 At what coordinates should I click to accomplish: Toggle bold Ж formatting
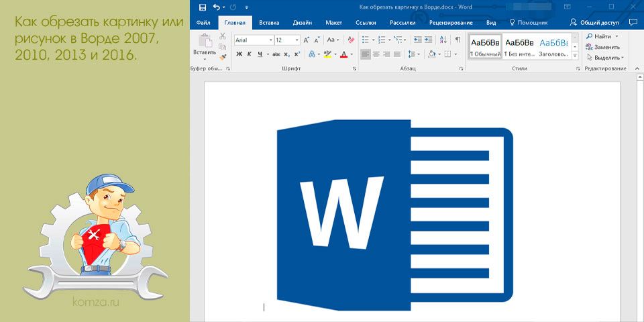[x=239, y=54]
